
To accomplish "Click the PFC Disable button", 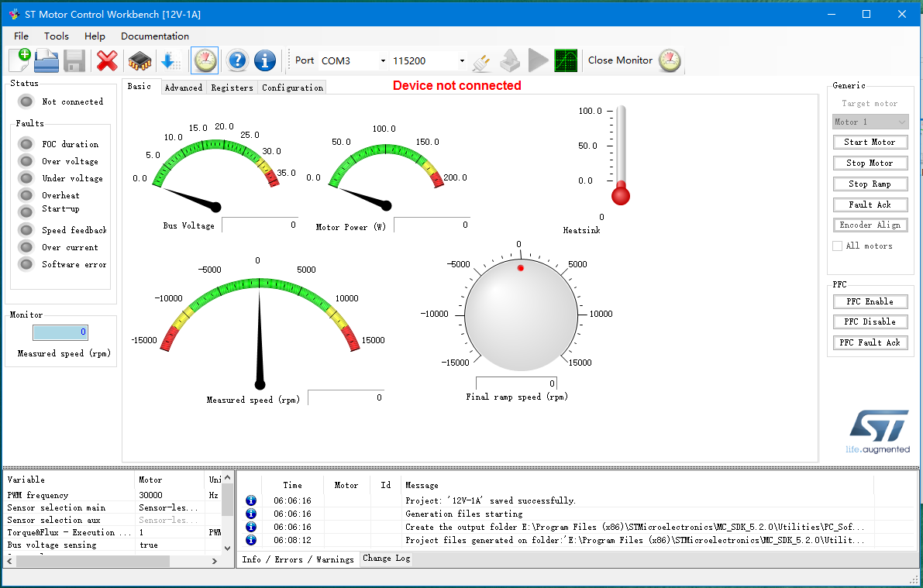I will click(x=870, y=322).
